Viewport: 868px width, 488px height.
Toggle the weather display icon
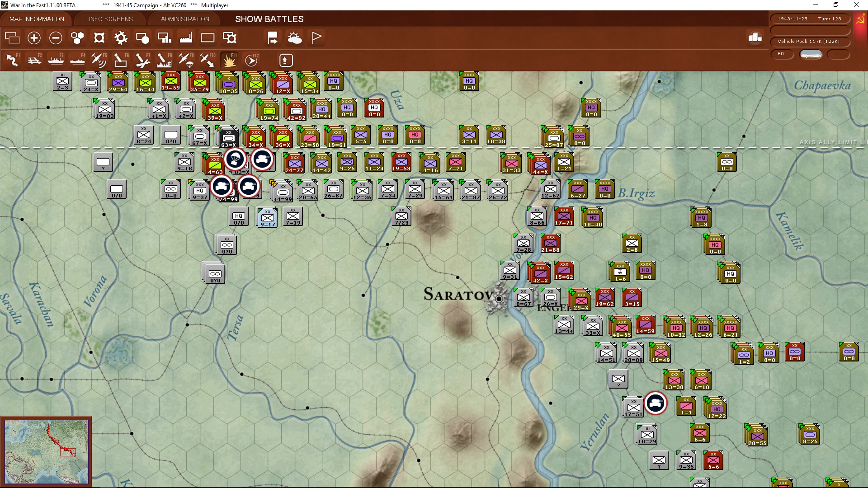[295, 38]
